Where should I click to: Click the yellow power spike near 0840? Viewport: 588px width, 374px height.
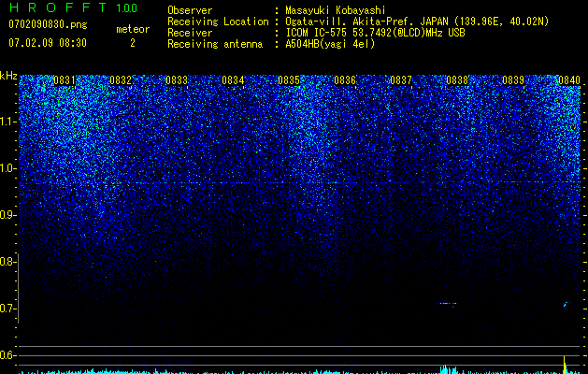(x=565, y=365)
